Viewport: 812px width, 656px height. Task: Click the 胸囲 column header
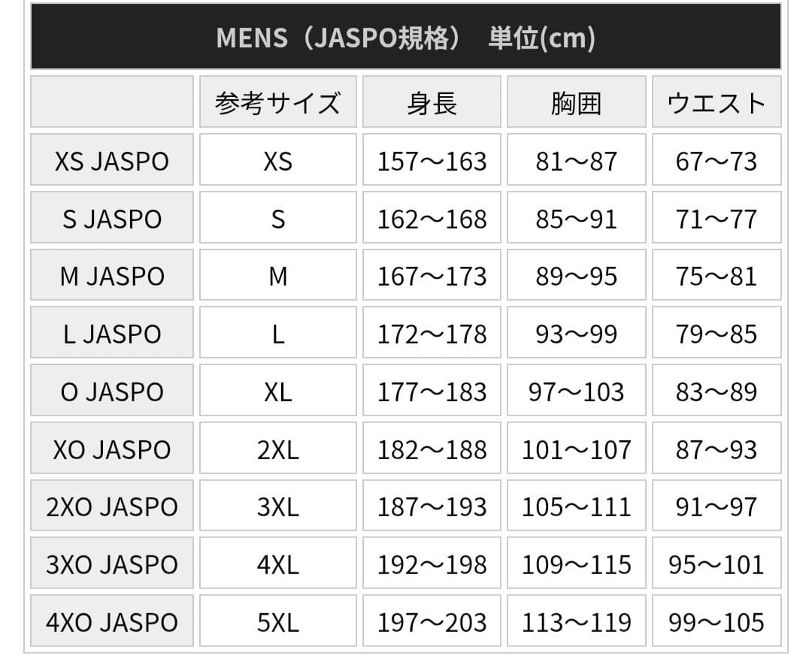(x=577, y=101)
